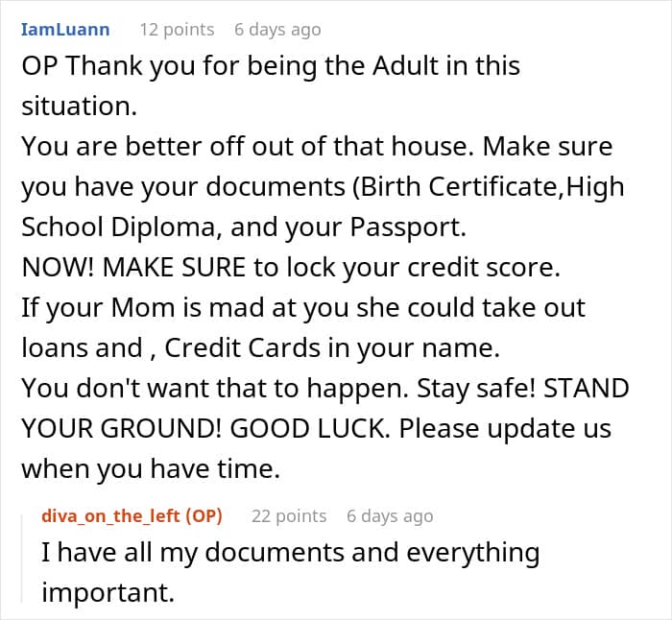Click the 12 points score

pos(175,30)
